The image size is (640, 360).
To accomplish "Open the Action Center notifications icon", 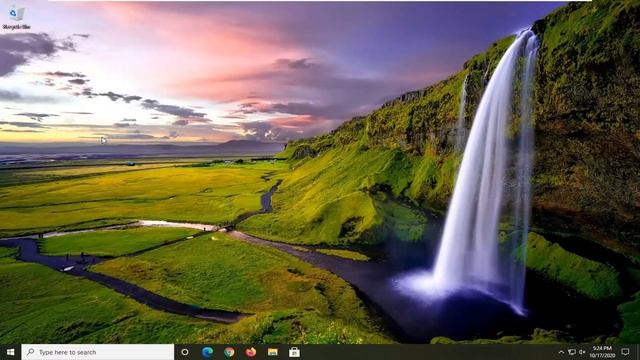I will click(625, 352).
